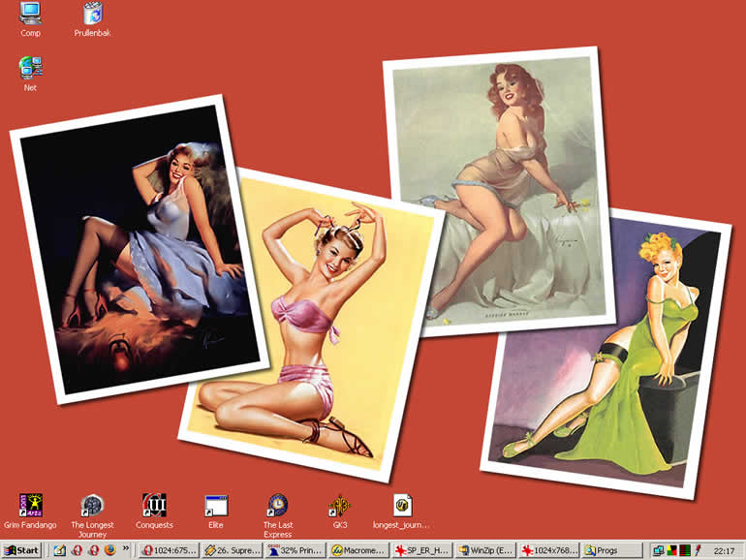Screen dimensions: 746x560
Task: Launch The Longest Journey shortcut
Action: (x=92, y=505)
